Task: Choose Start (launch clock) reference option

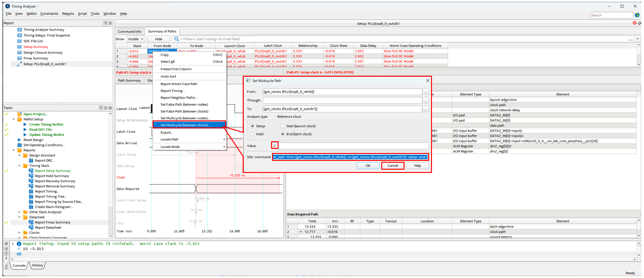Action: click(283, 126)
